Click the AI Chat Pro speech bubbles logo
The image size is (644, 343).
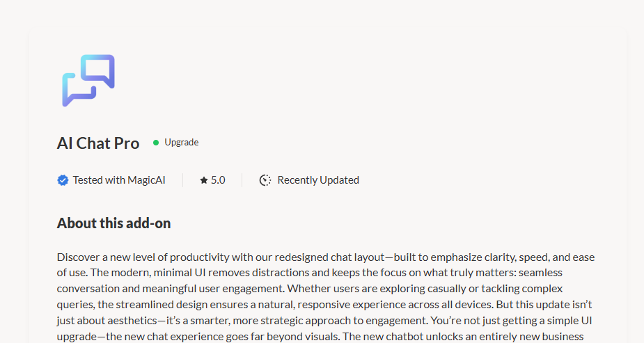pyautogui.click(x=88, y=81)
